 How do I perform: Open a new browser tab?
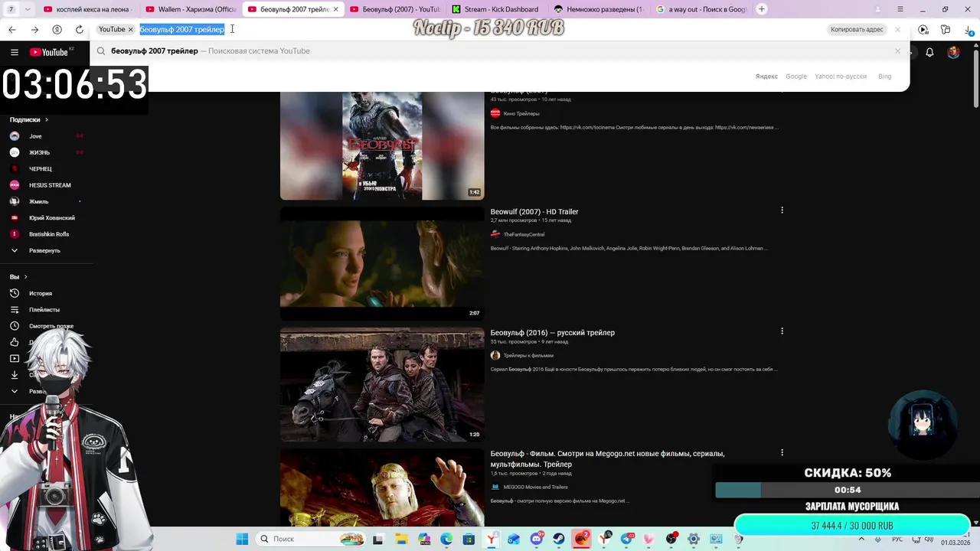(762, 9)
